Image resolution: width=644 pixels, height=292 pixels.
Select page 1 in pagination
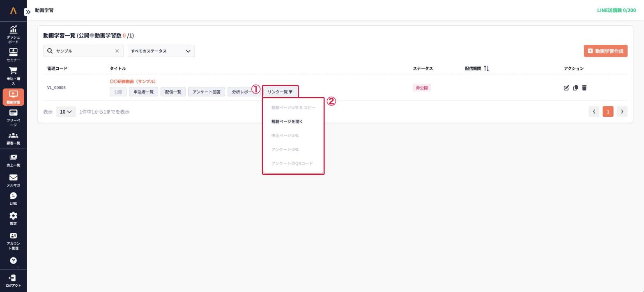608,112
